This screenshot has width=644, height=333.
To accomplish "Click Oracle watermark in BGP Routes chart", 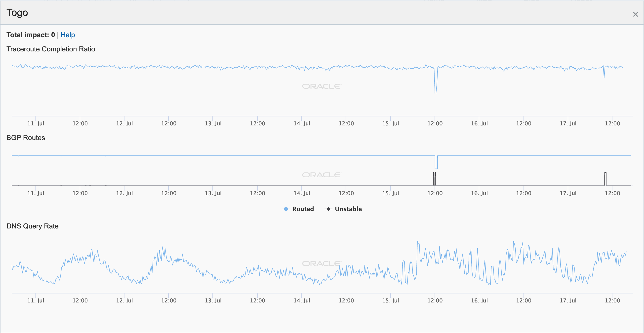I will [322, 175].
